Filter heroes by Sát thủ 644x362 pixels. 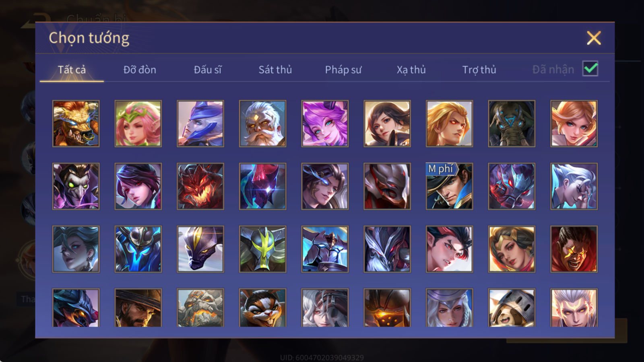coord(275,70)
